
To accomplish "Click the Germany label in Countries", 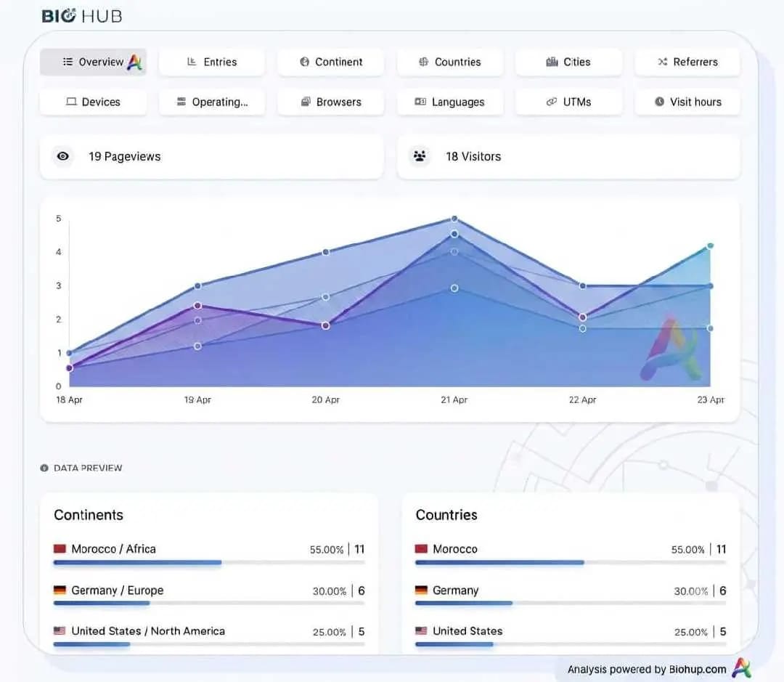I will (x=455, y=590).
